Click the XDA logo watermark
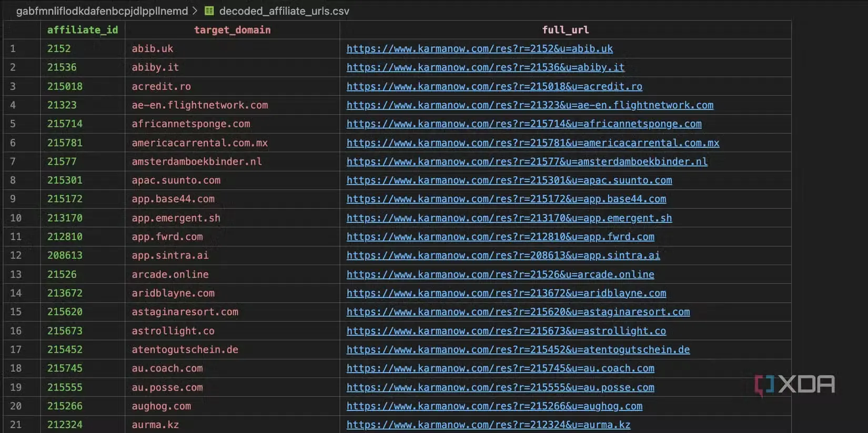The image size is (868, 433). 794,385
